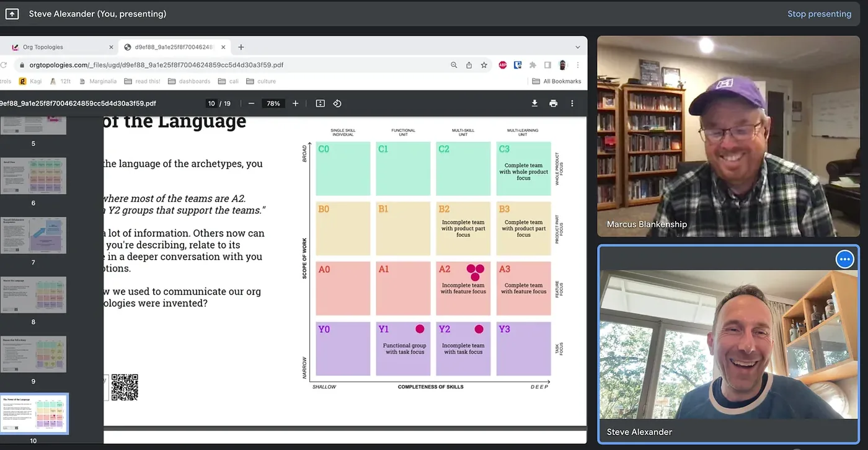Open a new browser tab with the plus button
Image resolution: width=868 pixels, height=450 pixels.
click(241, 47)
